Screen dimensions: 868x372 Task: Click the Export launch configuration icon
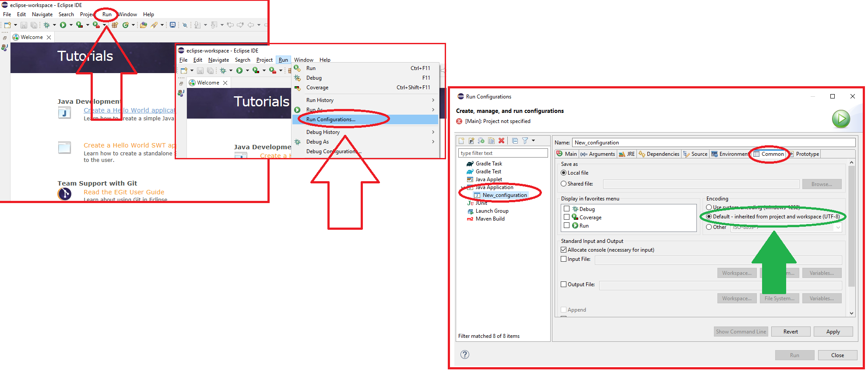coord(481,141)
